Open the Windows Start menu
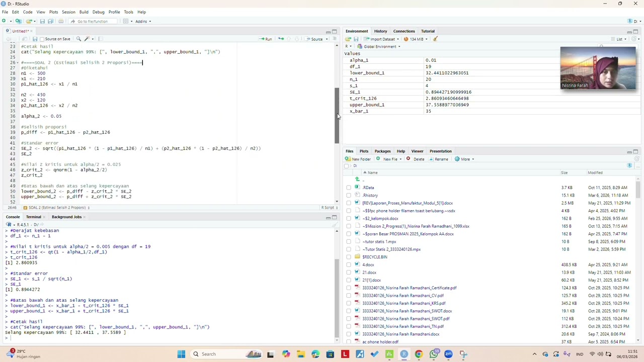 (x=181, y=354)
